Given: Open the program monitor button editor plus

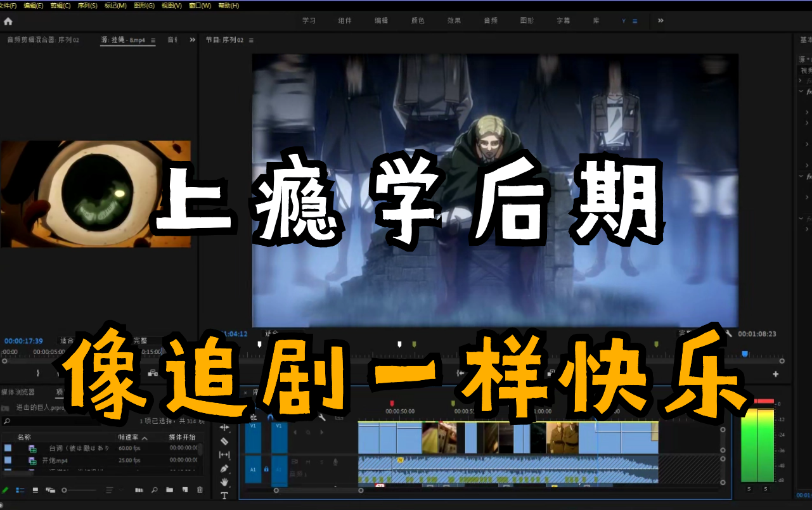Looking at the screenshot, I should point(775,374).
